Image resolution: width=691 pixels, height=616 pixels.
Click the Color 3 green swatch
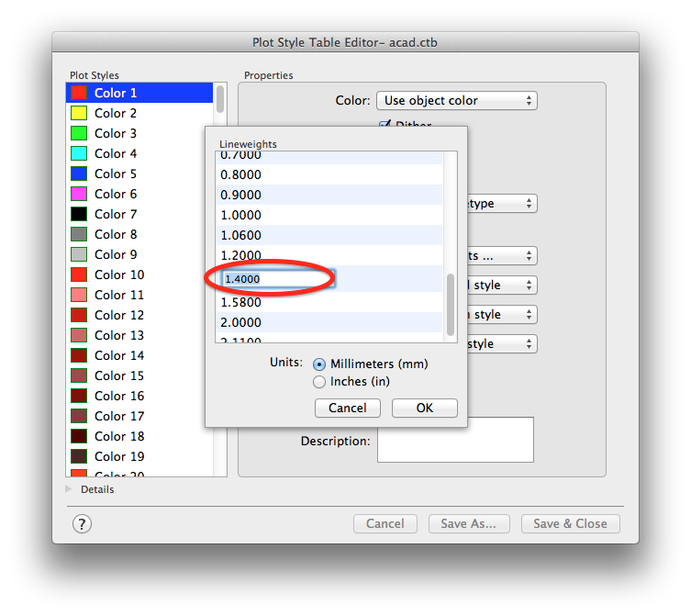click(79, 133)
